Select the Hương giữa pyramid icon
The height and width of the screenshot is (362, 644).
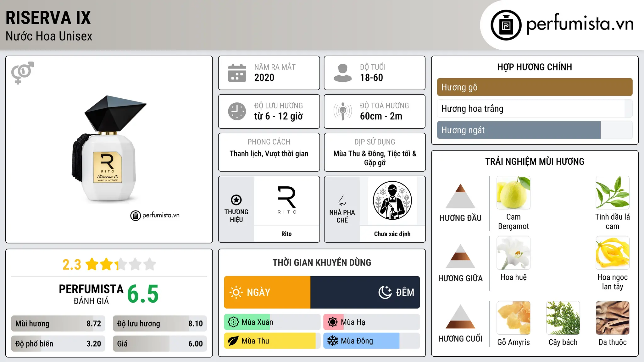point(460,256)
